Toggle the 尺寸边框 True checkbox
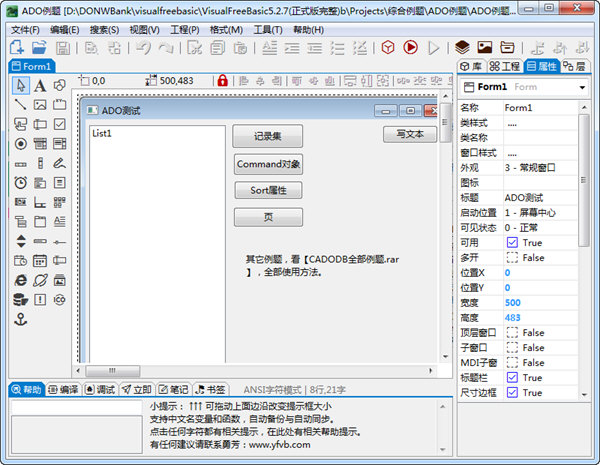Image resolution: width=600 pixels, height=465 pixels. pyautogui.click(x=512, y=393)
